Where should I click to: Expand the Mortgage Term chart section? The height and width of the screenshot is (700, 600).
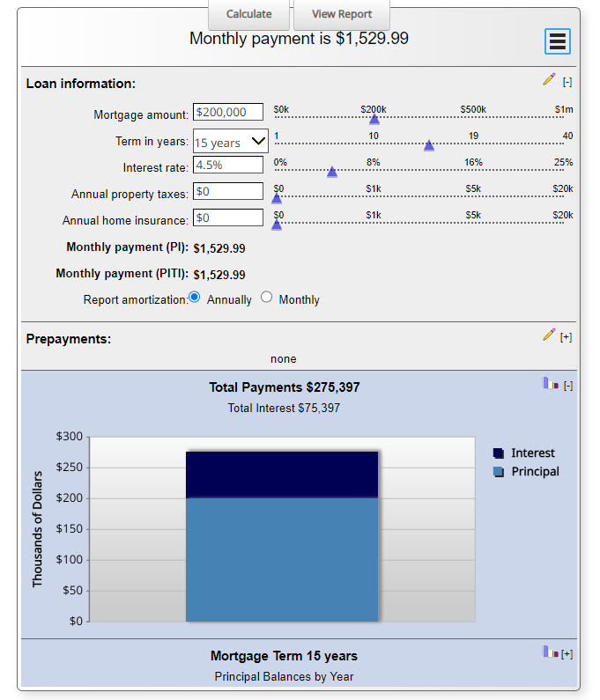point(567,653)
